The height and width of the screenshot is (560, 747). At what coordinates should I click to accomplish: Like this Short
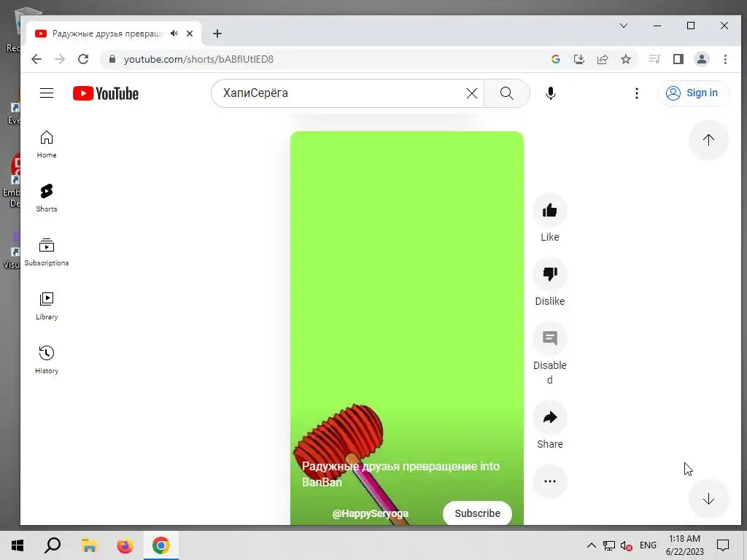tap(550, 210)
